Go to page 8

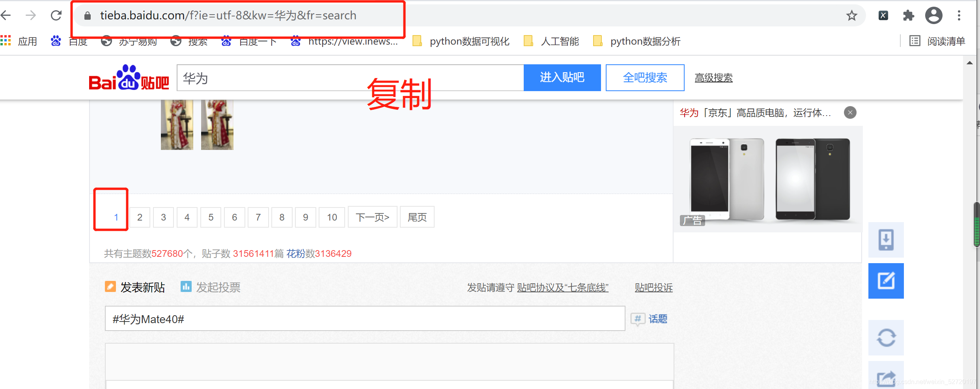click(x=282, y=217)
